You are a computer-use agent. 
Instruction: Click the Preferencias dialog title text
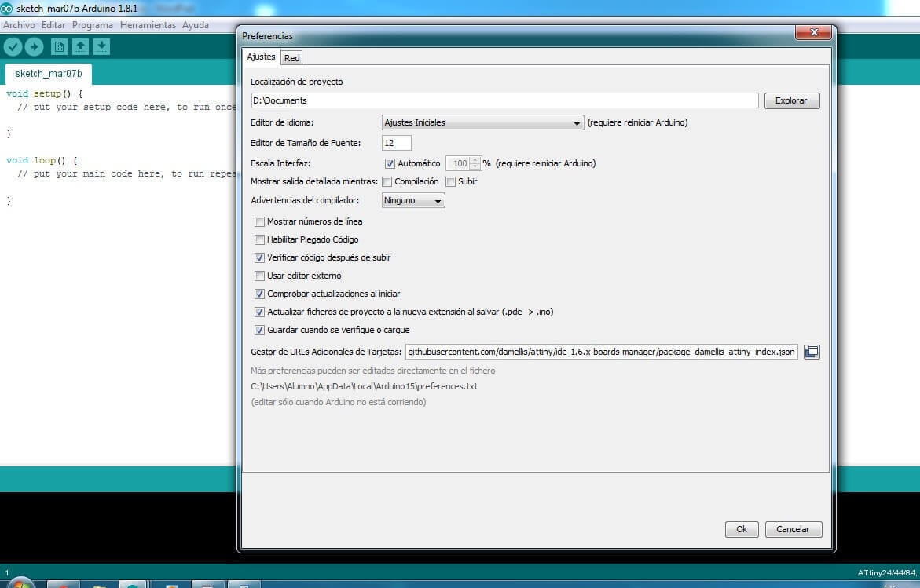coord(268,36)
